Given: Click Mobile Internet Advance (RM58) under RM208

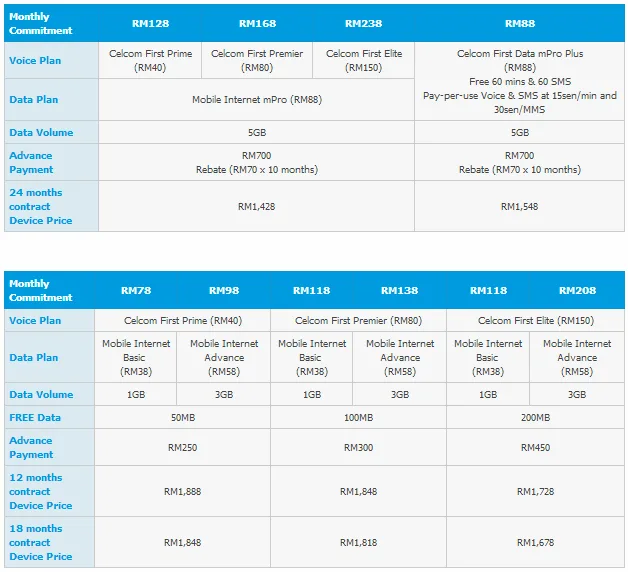Looking at the screenshot, I should (577, 357).
